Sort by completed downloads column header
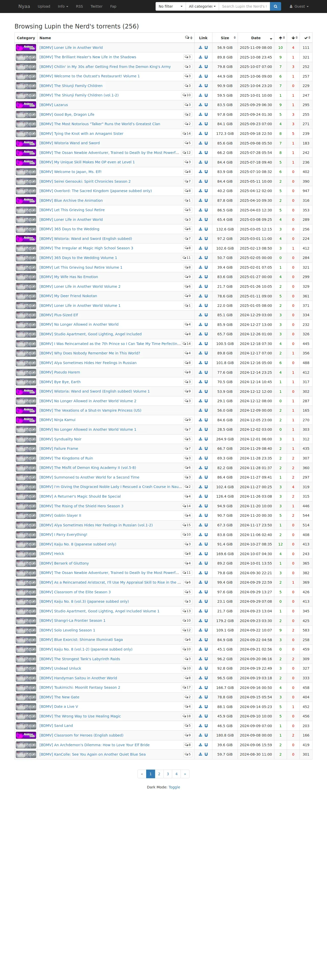The image size is (327, 980). click(x=306, y=38)
